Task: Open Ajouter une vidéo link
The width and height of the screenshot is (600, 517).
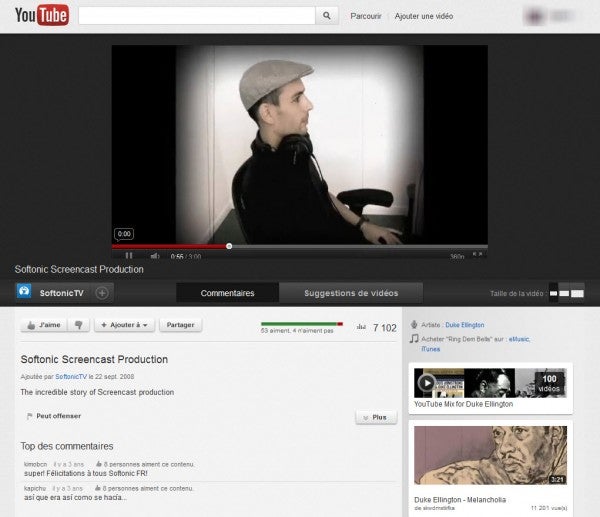Action: click(424, 16)
